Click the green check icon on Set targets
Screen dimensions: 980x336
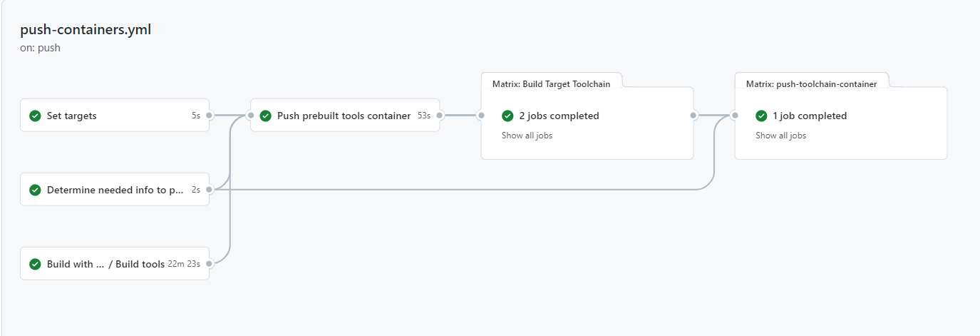[x=35, y=116]
